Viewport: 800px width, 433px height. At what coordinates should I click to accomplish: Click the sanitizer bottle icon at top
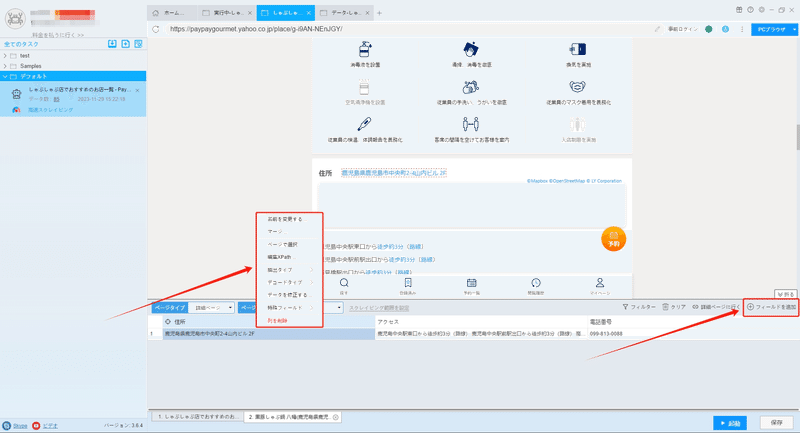click(365, 49)
